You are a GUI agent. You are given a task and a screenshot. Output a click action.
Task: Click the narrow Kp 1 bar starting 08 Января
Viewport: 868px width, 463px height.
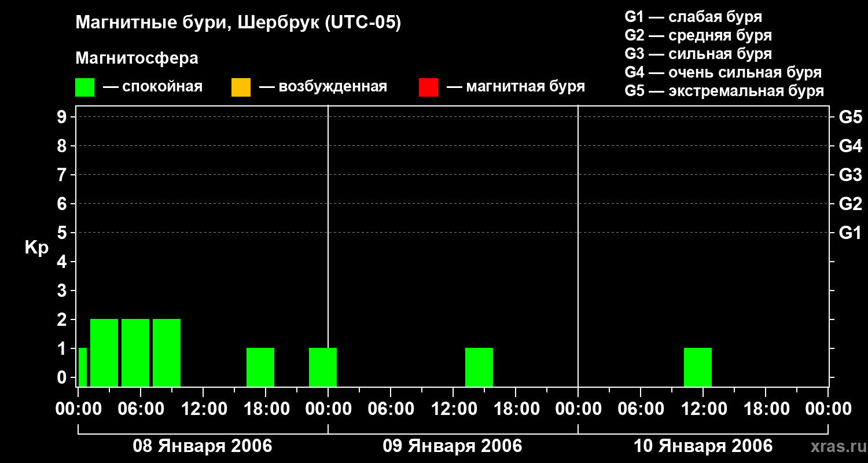point(83,367)
